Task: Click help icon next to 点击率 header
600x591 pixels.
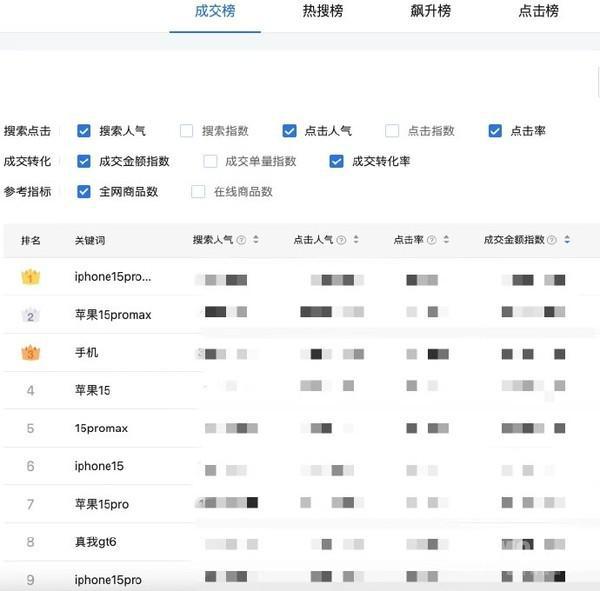Action: [x=431, y=240]
